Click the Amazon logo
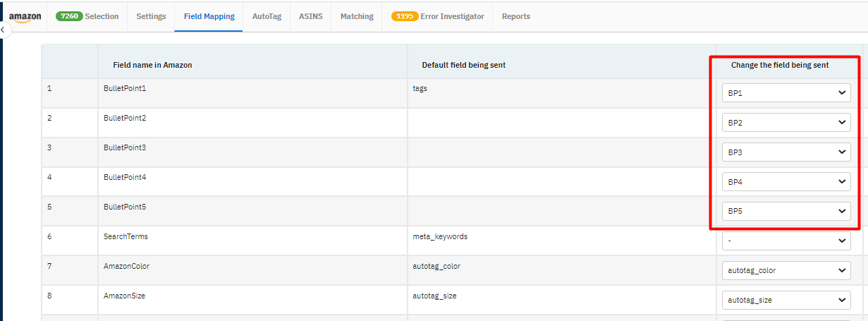The width and height of the screenshot is (868, 321). [x=25, y=17]
